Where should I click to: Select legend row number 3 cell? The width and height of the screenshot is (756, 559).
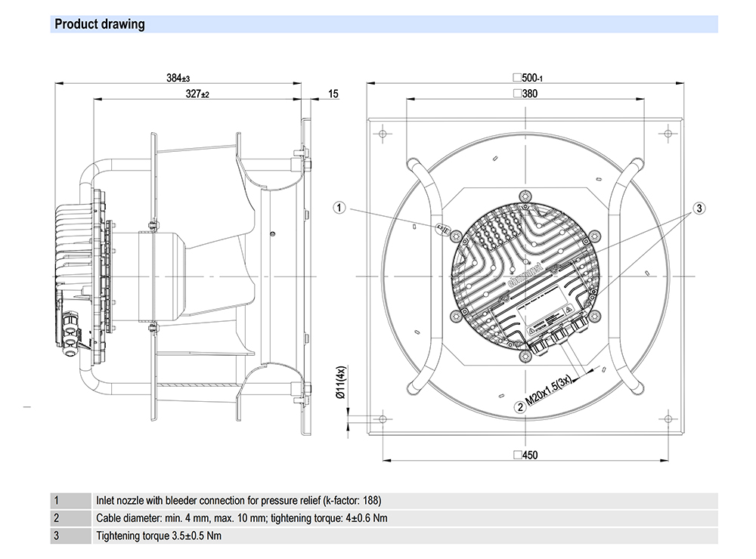pyautogui.click(x=56, y=536)
